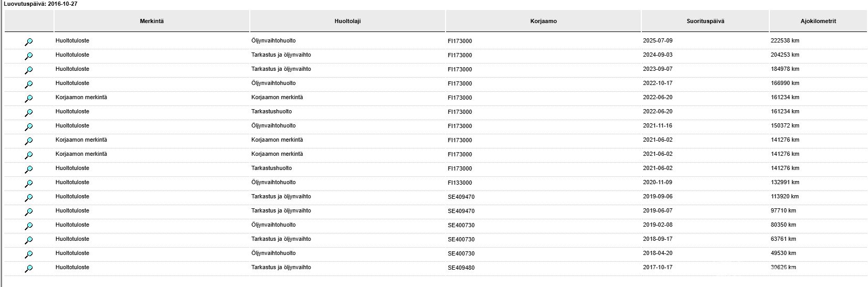The height and width of the screenshot is (287, 868).
Task: Select the SE409480 workshop cell
Action: pos(461,268)
